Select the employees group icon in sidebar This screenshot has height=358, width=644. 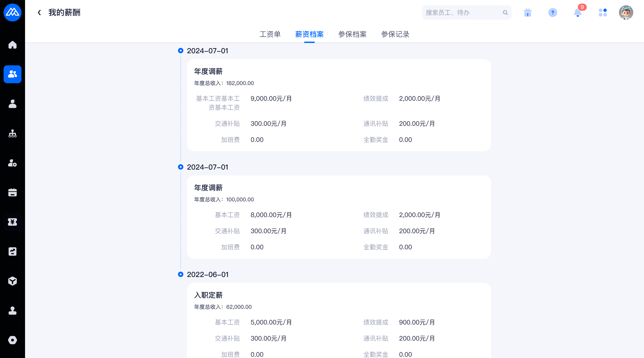point(13,74)
